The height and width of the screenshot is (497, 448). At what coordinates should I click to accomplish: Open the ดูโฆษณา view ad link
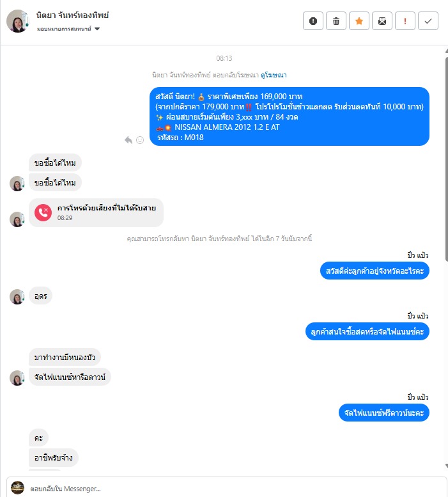pos(274,75)
